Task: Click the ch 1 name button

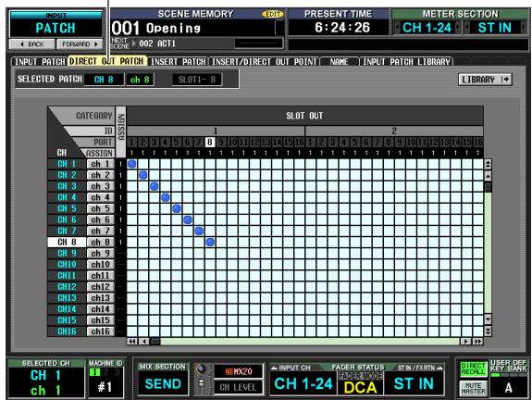Action: [101, 164]
